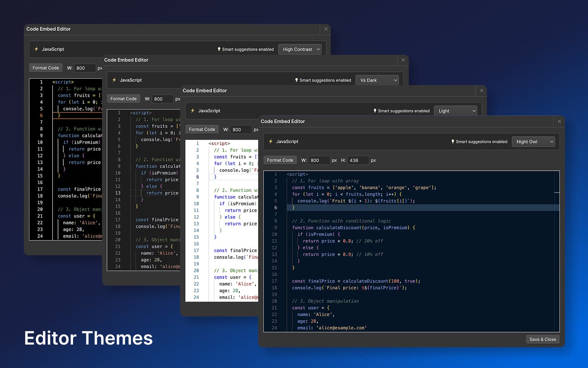Click lightning bolt icon in Vs Dark editor
Viewport: 588px width, 368px height.
pyautogui.click(x=114, y=80)
